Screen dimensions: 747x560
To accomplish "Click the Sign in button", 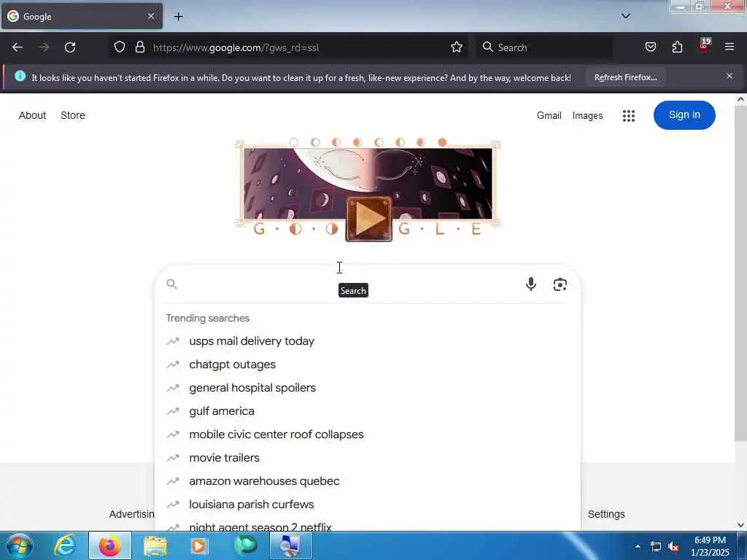I will click(684, 115).
